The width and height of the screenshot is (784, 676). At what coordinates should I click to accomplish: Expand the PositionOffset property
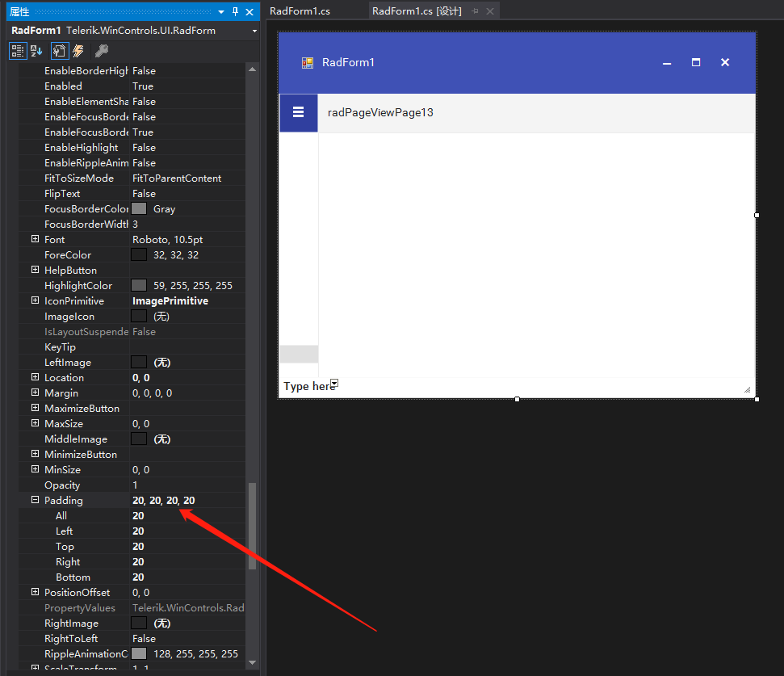35,592
